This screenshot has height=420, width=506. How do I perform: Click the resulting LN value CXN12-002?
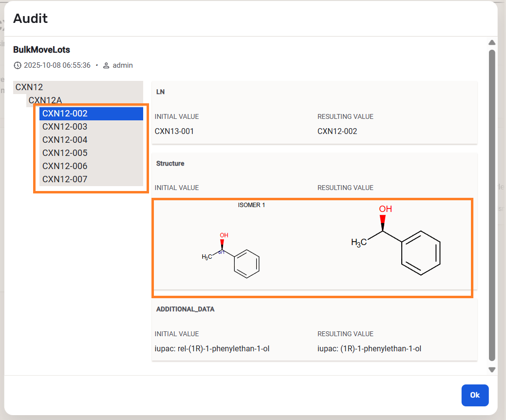[337, 131]
